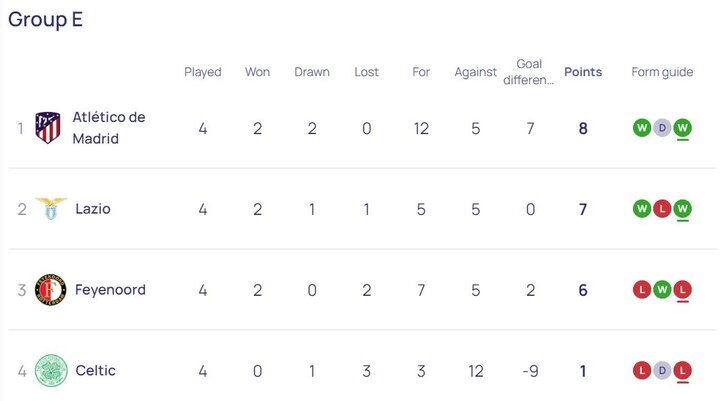The width and height of the screenshot is (720, 401).
Task: Click Celtic's most recent loss badge
Action: (x=682, y=371)
